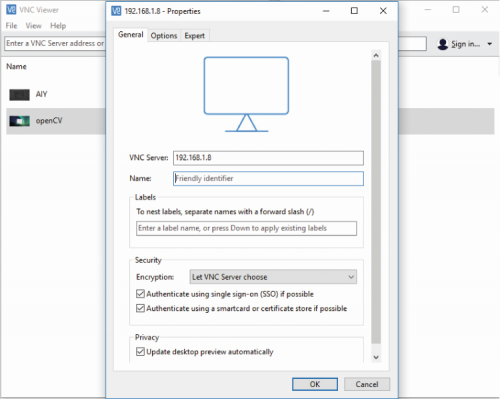Click the scrollbar down arrow in Properties

click(376, 357)
